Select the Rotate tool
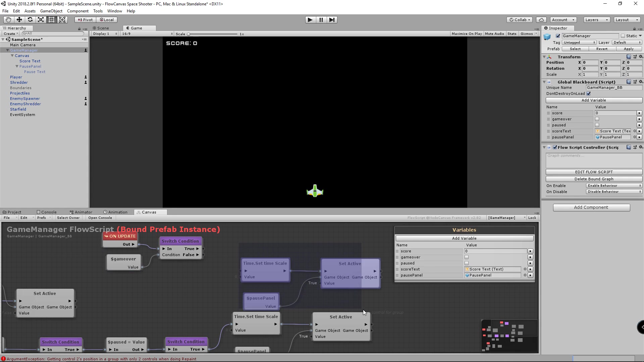Viewport: 644px width, 362px height. tap(30, 20)
